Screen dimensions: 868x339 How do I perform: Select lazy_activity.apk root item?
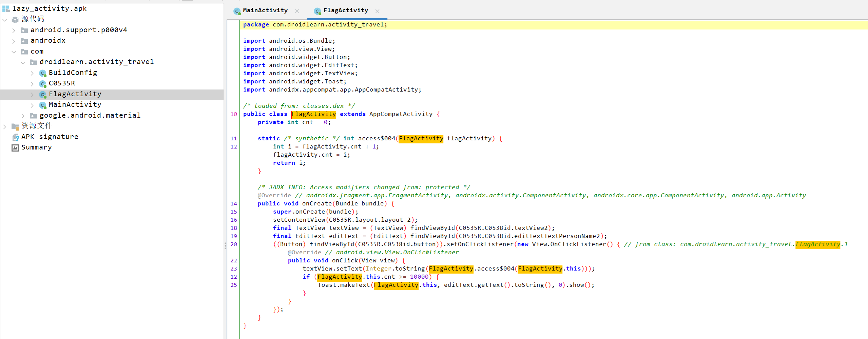click(x=50, y=8)
